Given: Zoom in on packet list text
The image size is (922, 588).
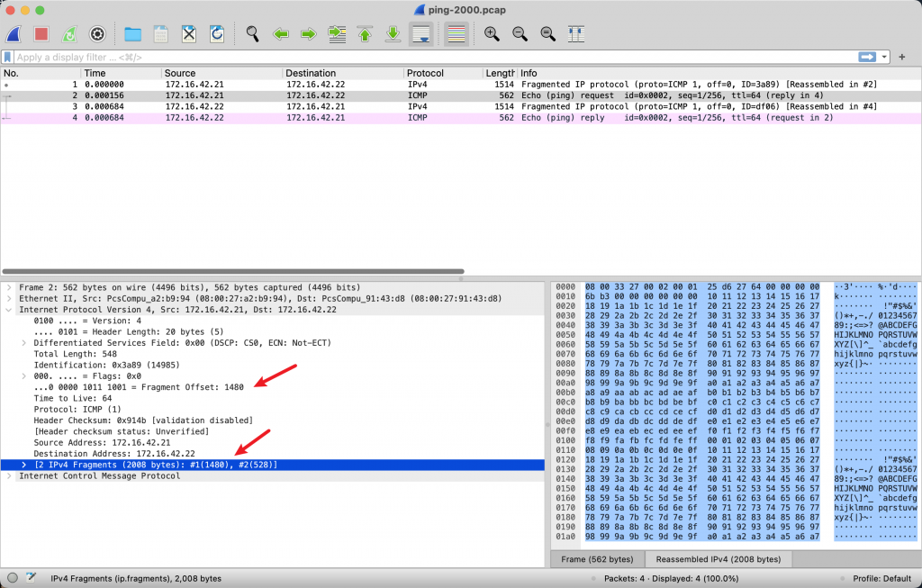Looking at the screenshot, I should pyautogui.click(x=492, y=34).
